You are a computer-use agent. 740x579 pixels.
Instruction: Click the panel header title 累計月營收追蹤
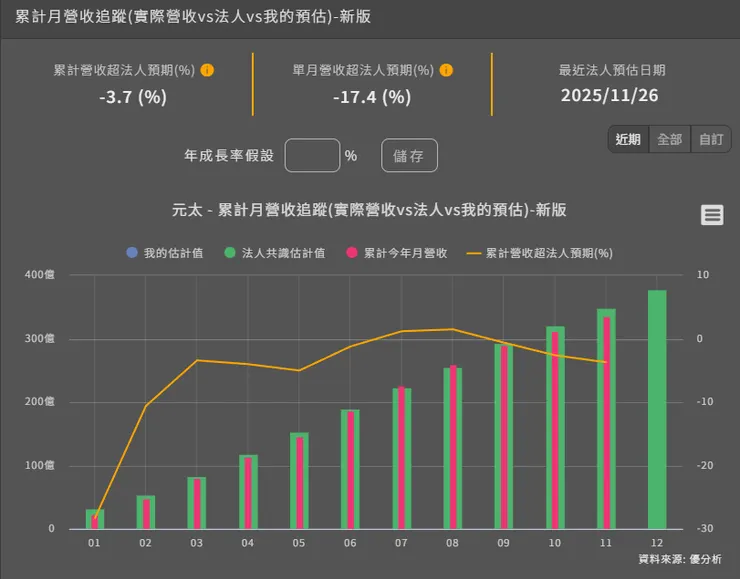point(193,17)
